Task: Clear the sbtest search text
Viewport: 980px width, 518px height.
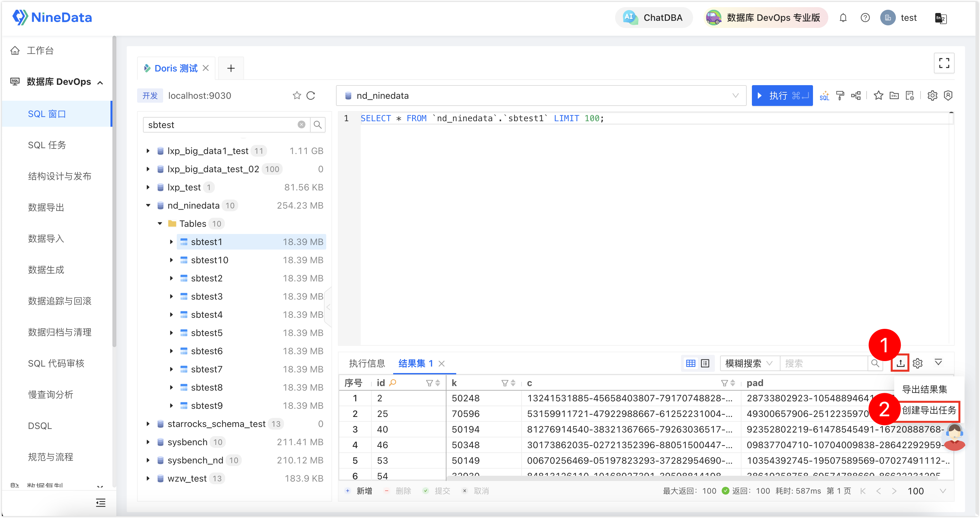Action: 301,125
